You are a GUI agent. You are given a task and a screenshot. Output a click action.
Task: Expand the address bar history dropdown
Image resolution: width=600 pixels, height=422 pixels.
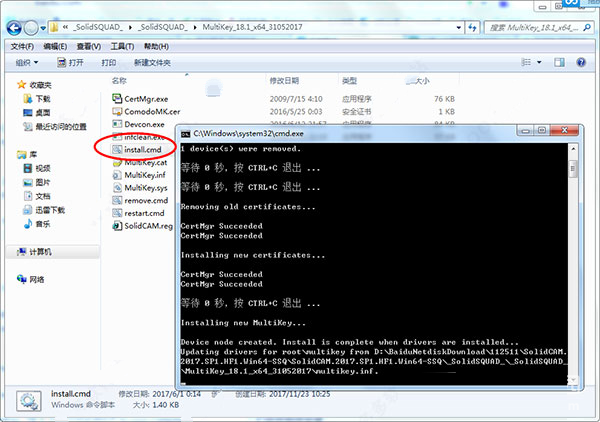coord(458,28)
